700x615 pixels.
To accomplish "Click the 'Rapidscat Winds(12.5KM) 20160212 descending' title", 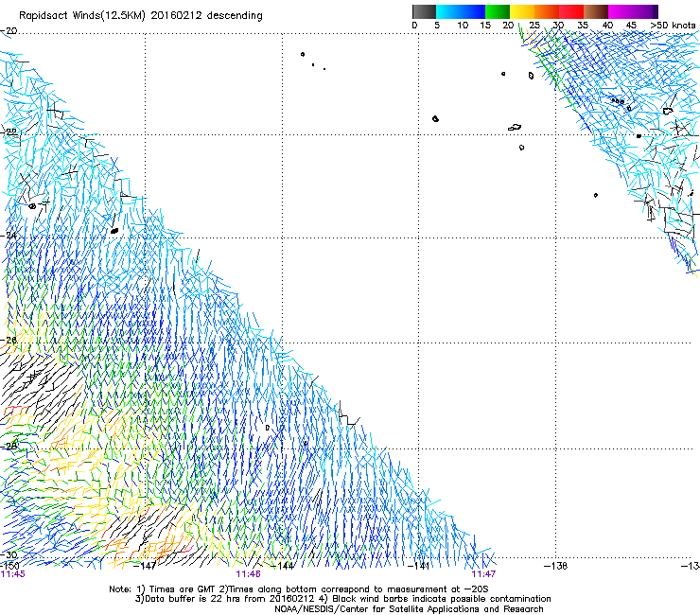I will (141, 16).
